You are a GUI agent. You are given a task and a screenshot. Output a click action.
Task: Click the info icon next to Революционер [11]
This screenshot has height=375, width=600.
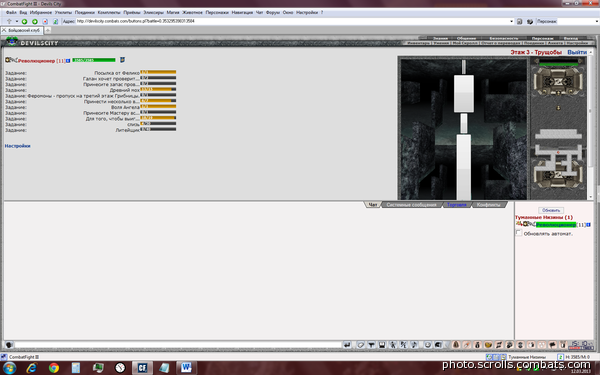(68, 60)
